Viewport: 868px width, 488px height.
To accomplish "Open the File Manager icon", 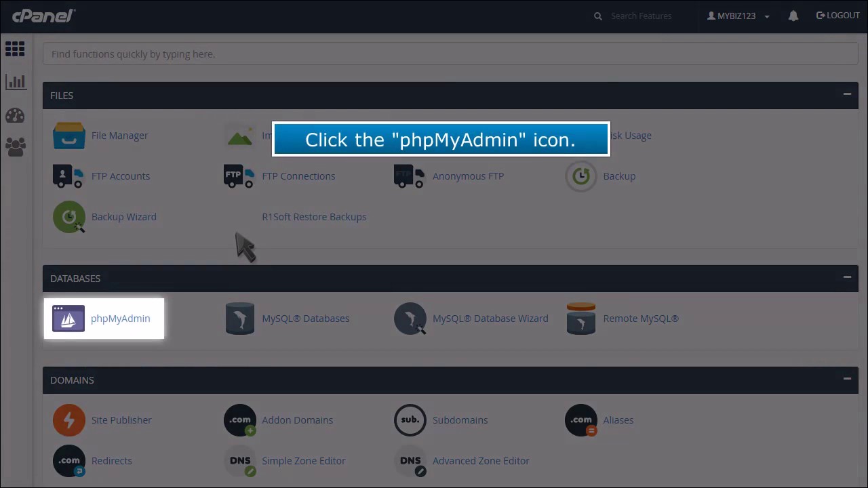I will (x=68, y=136).
